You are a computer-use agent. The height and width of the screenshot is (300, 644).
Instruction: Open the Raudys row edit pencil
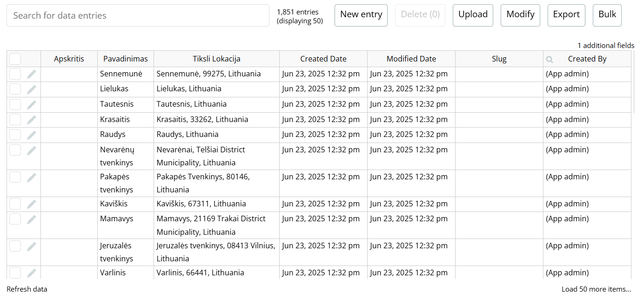click(31, 135)
